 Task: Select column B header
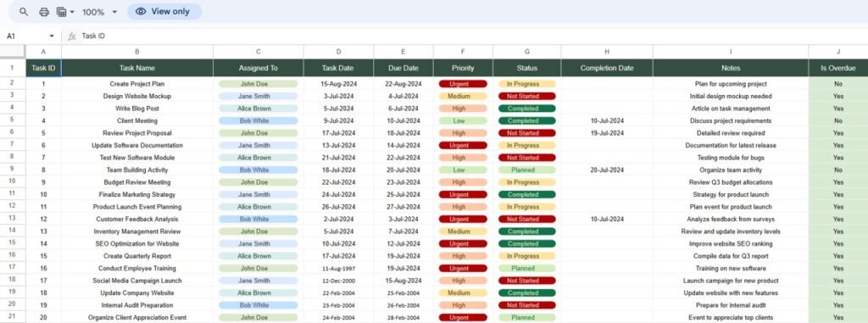pyautogui.click(x=137, y=52)
